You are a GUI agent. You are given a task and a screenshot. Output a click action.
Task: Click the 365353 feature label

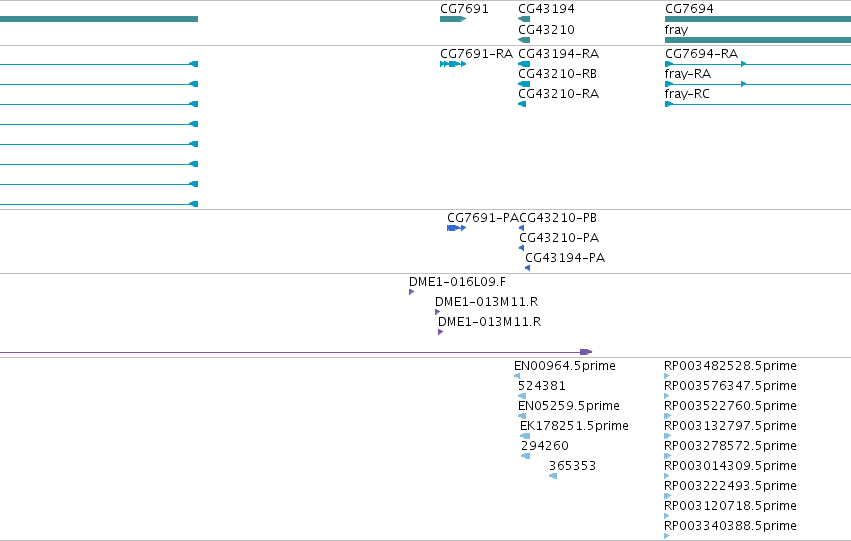click(x=572, y=466)
